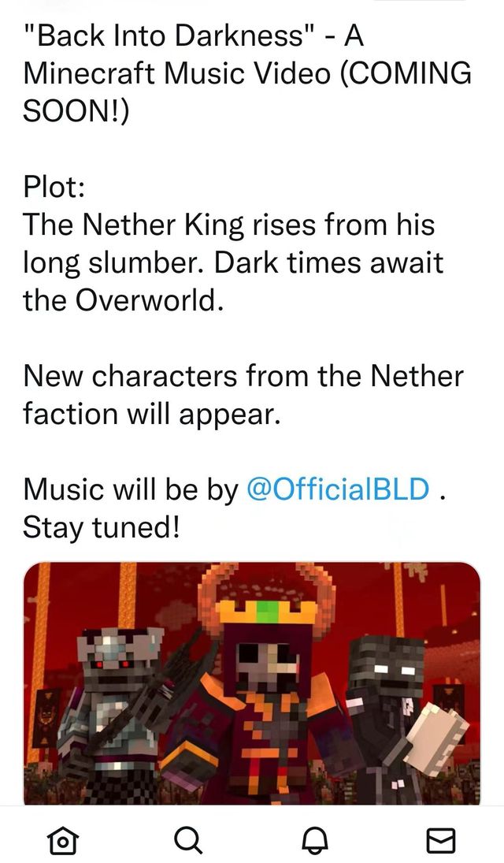Open the attached Nether artwork image
The width and height of the screenshot is (504, 863).
click(251, 683)
